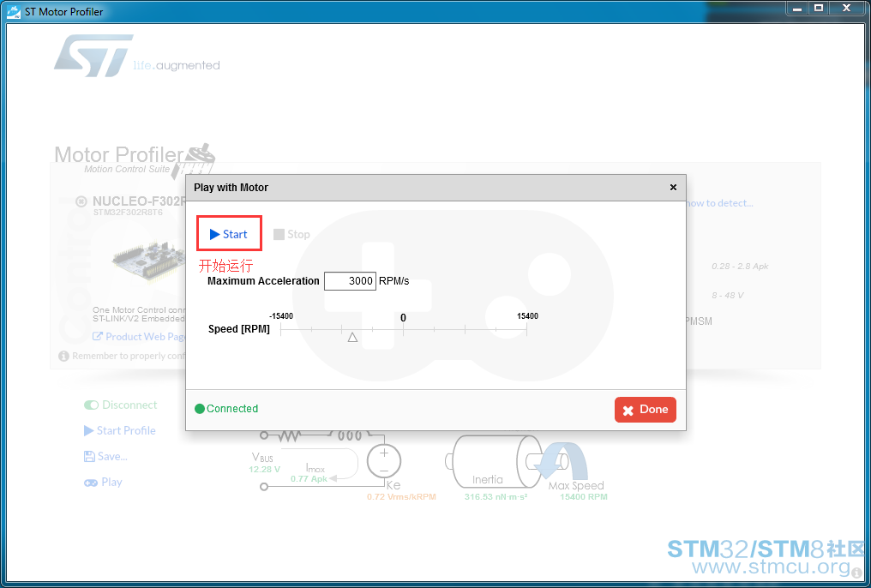Click the ST Motor Profiler title bar icon
The width and height of the screenshot is (871, 588).
14,11
